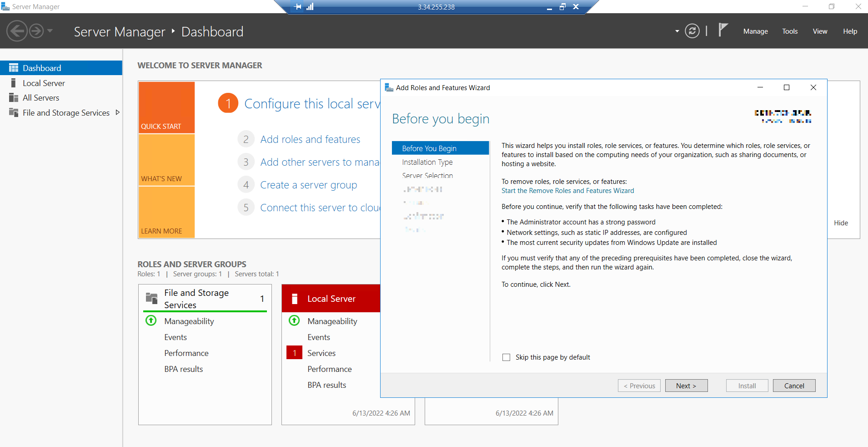Click Create a server group link
The width and height of the screenshot is (868, 447).
click(308, 185)
